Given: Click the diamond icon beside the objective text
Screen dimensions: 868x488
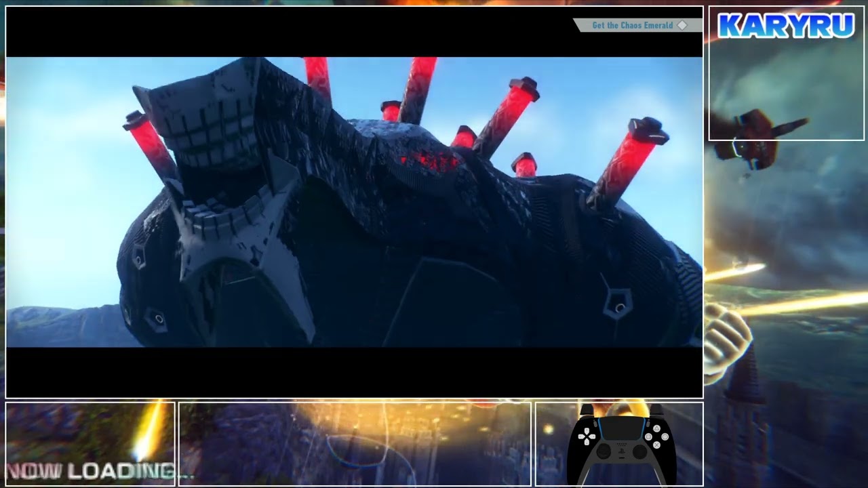Looking at the screenshot, I should [682, 25].
